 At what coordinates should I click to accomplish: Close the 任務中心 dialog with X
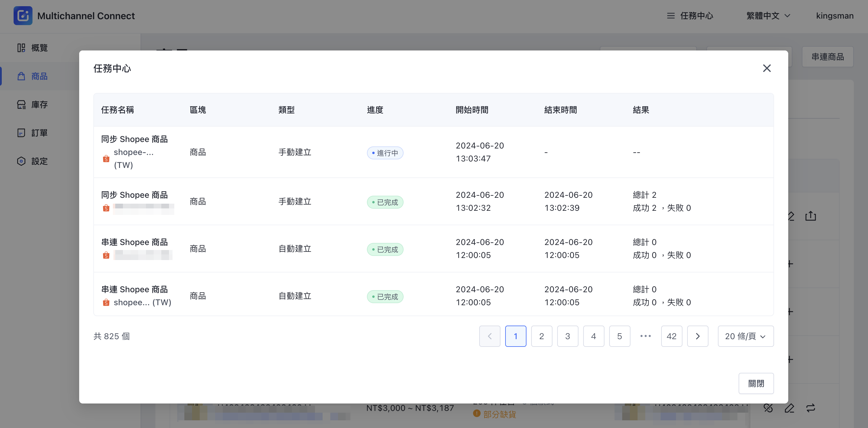[x=767, y=68]
